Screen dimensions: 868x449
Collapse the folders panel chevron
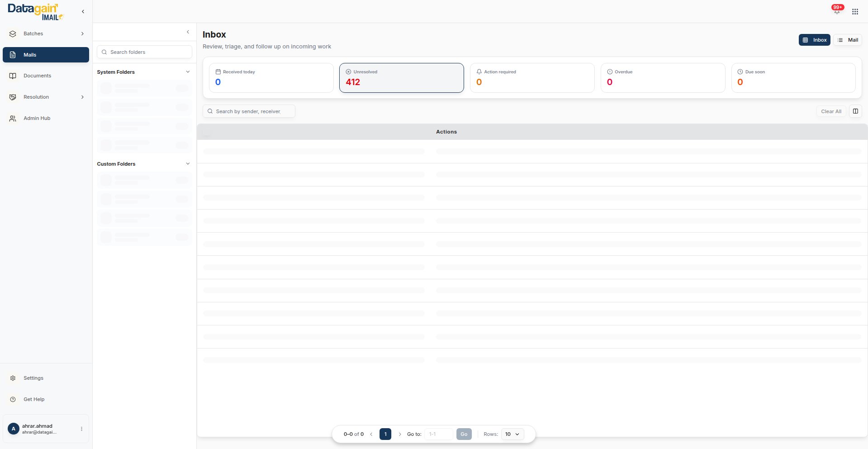point(188,32)
